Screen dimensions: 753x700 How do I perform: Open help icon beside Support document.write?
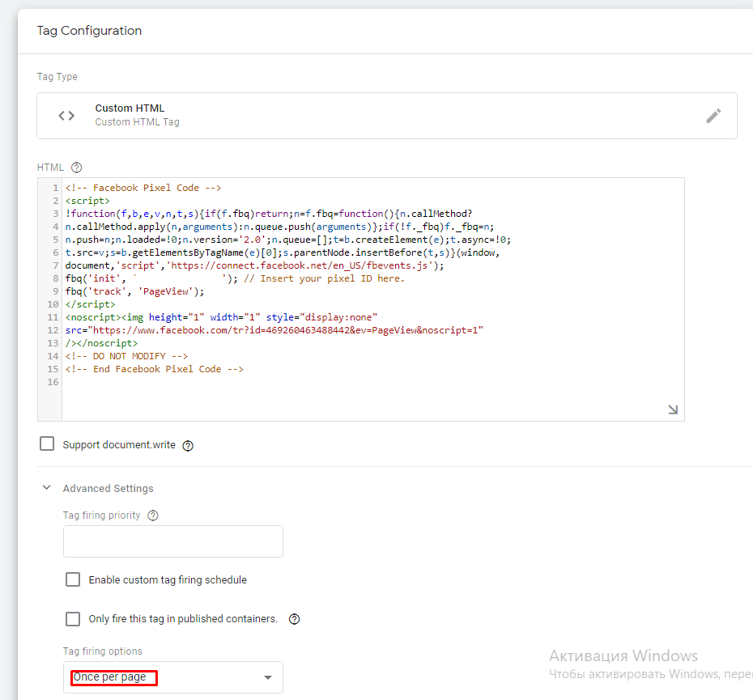188,446
